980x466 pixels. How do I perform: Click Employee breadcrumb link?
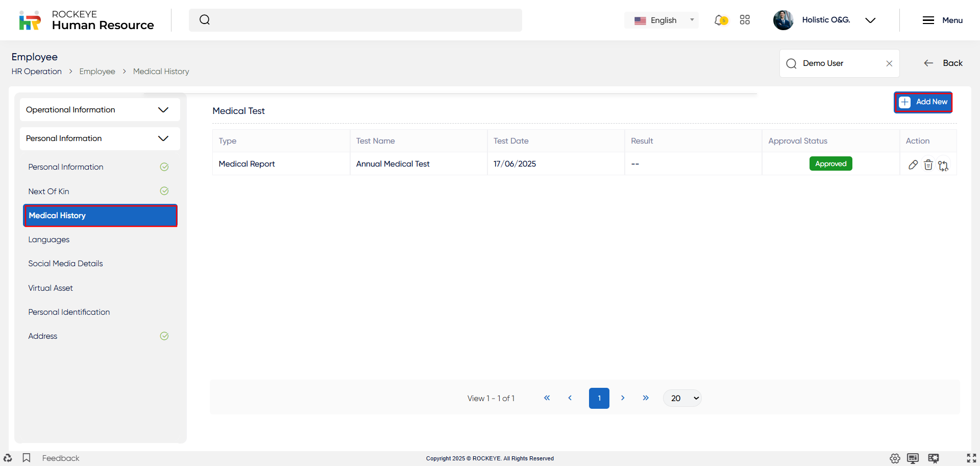coord(97,72)
